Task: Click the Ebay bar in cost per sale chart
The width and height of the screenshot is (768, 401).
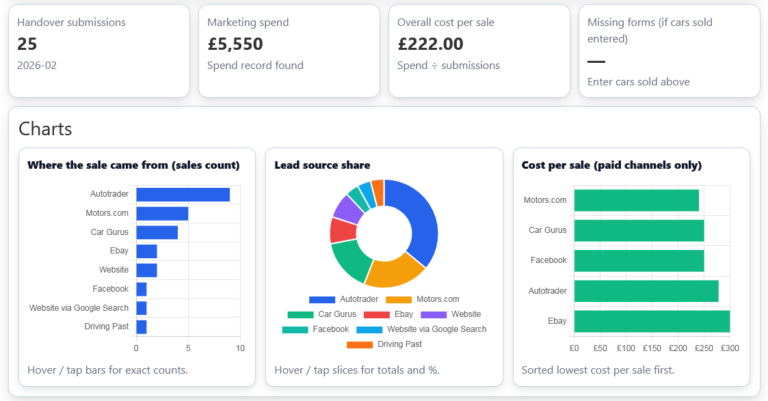Action: pos(651,321)
